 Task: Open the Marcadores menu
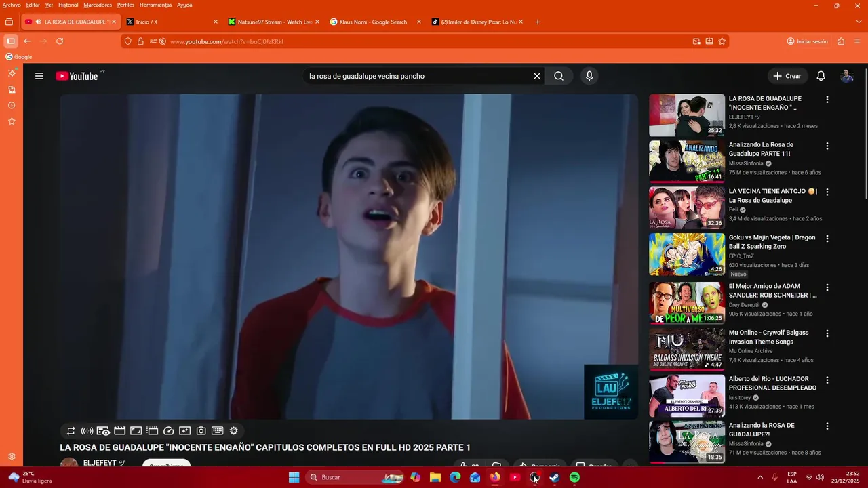pyautogui.click(x=98, y=5)
